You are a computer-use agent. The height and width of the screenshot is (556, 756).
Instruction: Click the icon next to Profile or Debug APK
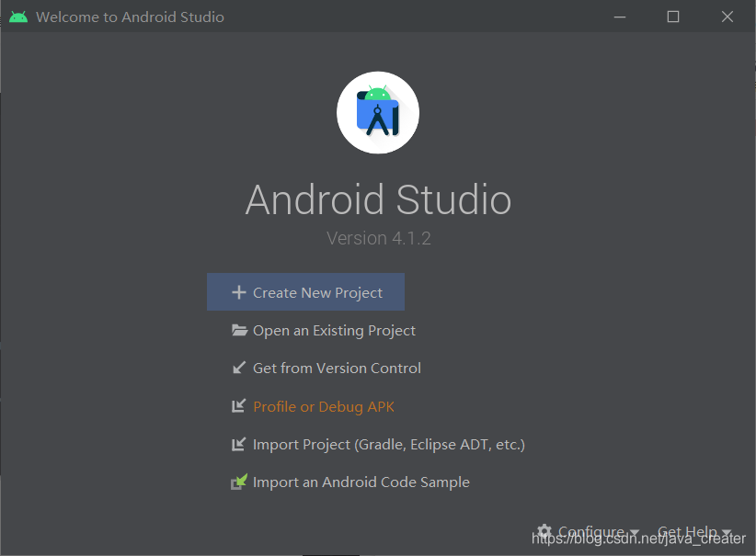238,406
